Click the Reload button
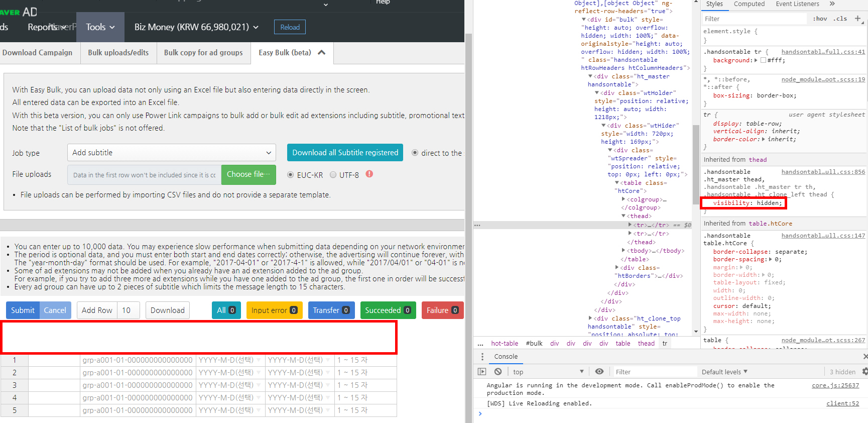The width and height of the screenshot is (868, 423). tap(290, 27)
